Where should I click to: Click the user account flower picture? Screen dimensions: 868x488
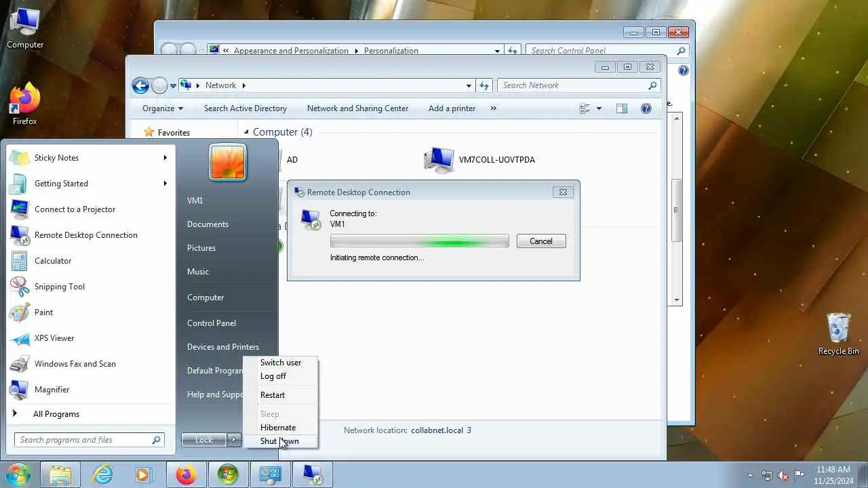(228, 163)
